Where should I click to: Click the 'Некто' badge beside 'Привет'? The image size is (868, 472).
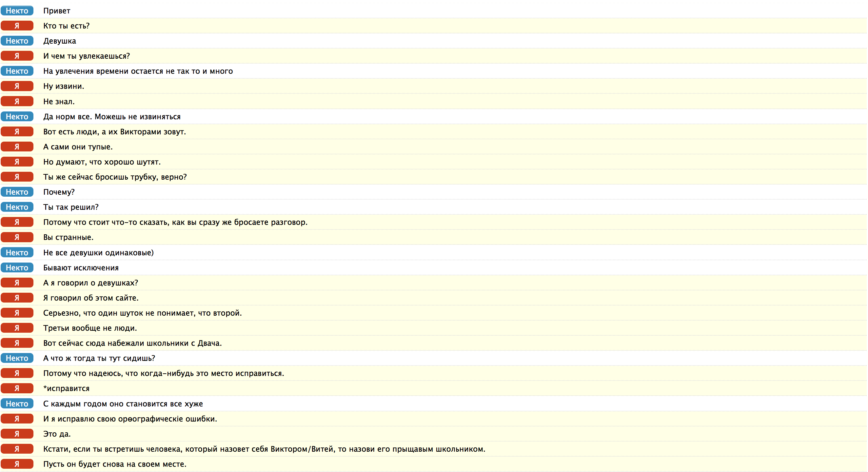coord(17,11)
